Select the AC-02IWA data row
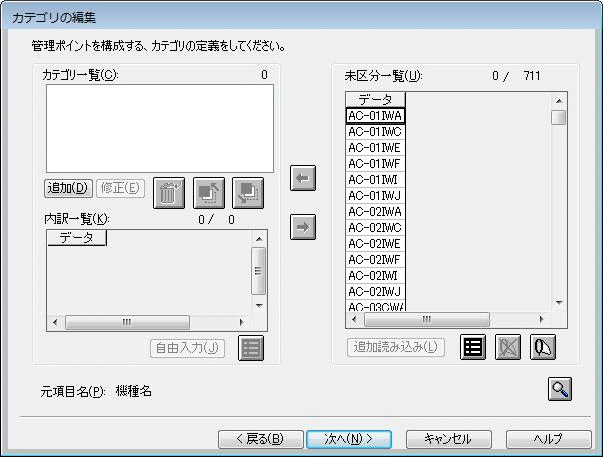The image size is (603, 457). [x=375, y=211]
